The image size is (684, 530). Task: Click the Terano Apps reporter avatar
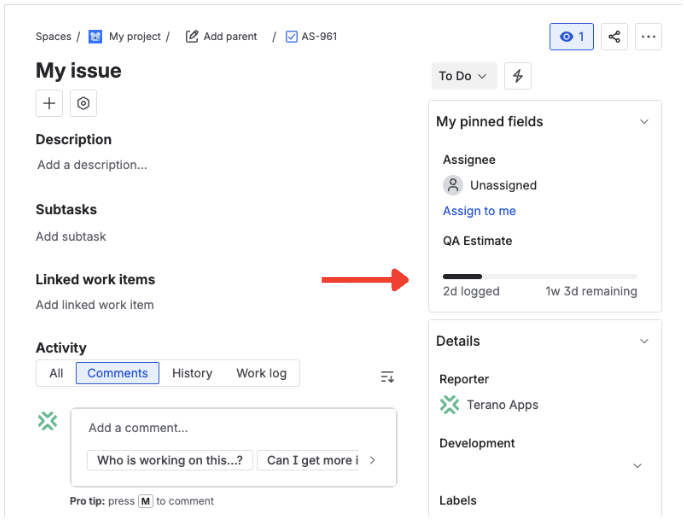tap(449, 405)
